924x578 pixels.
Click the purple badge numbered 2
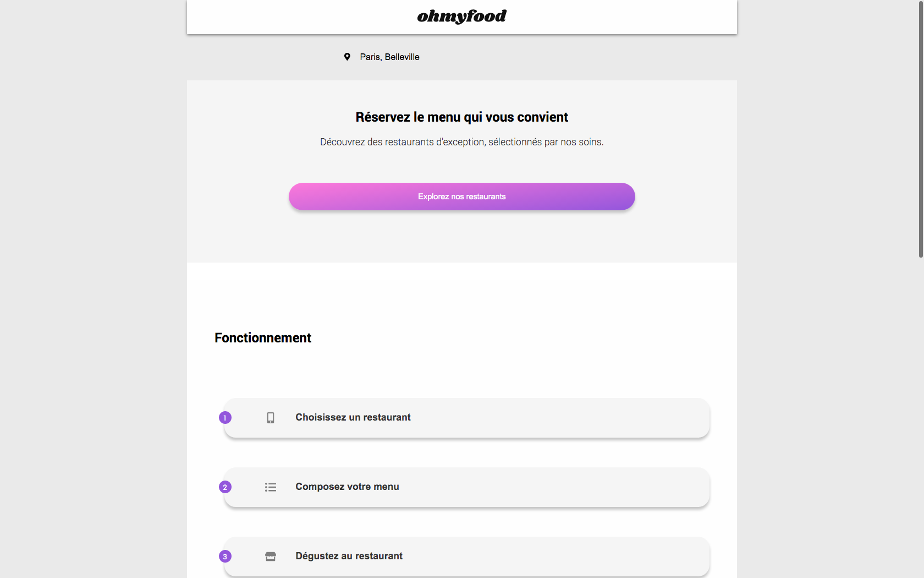click(225, 487)
